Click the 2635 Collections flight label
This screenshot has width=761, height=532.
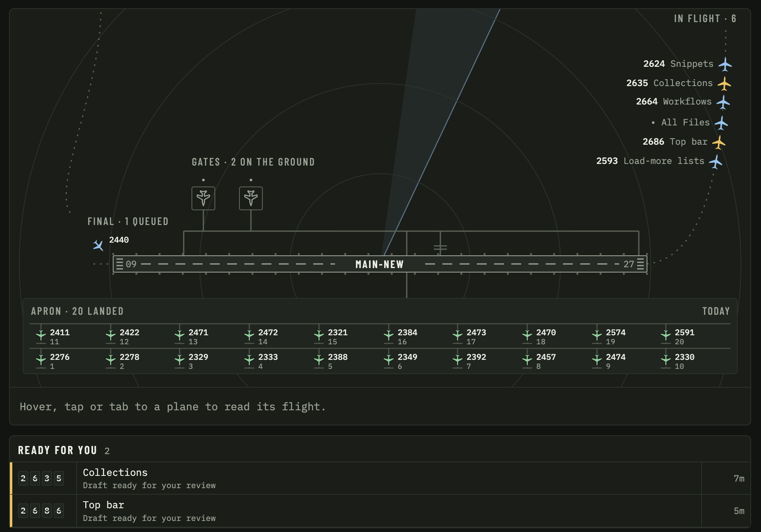[x=670, y=83]
